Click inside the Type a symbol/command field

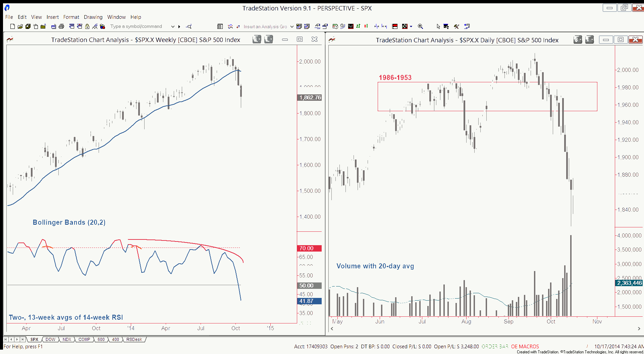139,27
